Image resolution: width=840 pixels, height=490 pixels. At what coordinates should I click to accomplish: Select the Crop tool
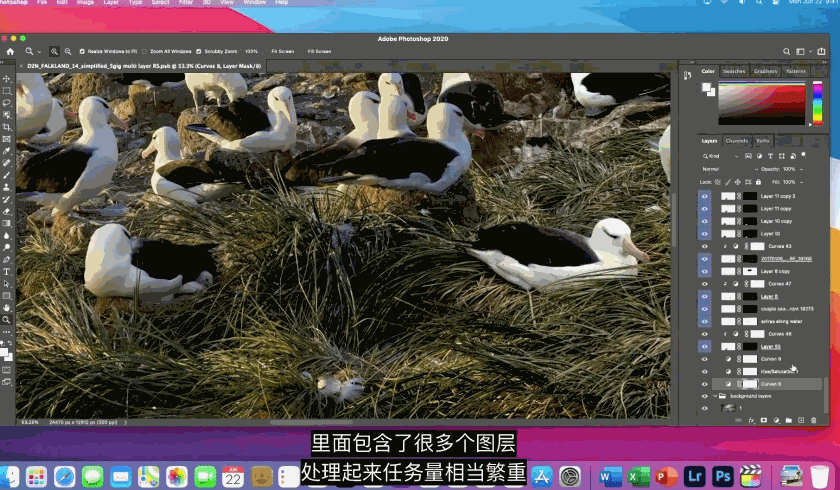click(x=7, y=127)
